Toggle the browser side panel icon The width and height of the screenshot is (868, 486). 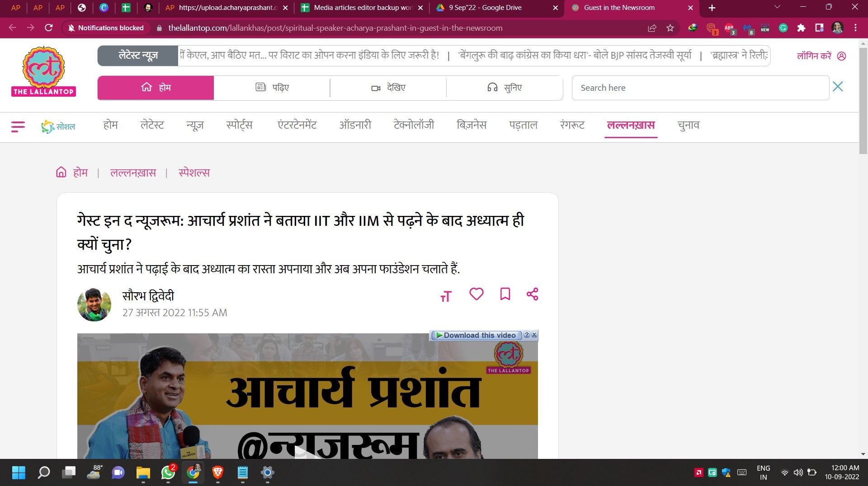(x=819, y=28)
